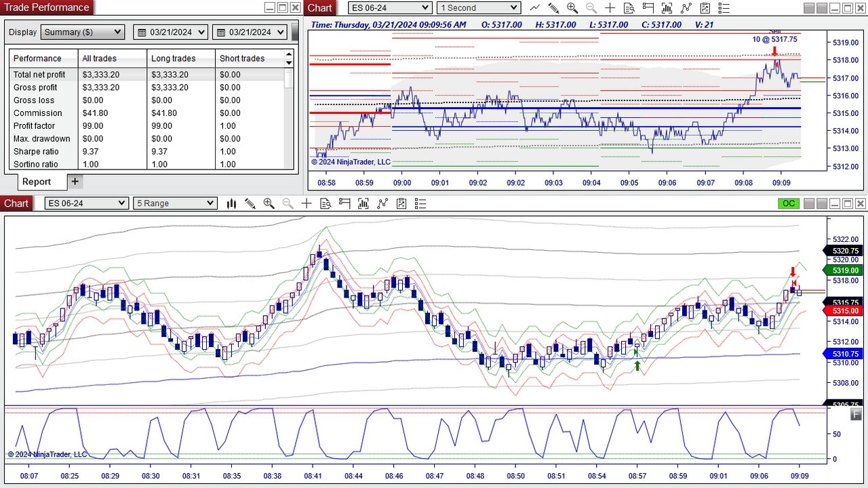Open the first 03/21/2024 date picker
The width and height of the screenshot is (868, 488).
pyautogui.click(x=171, y=32)
